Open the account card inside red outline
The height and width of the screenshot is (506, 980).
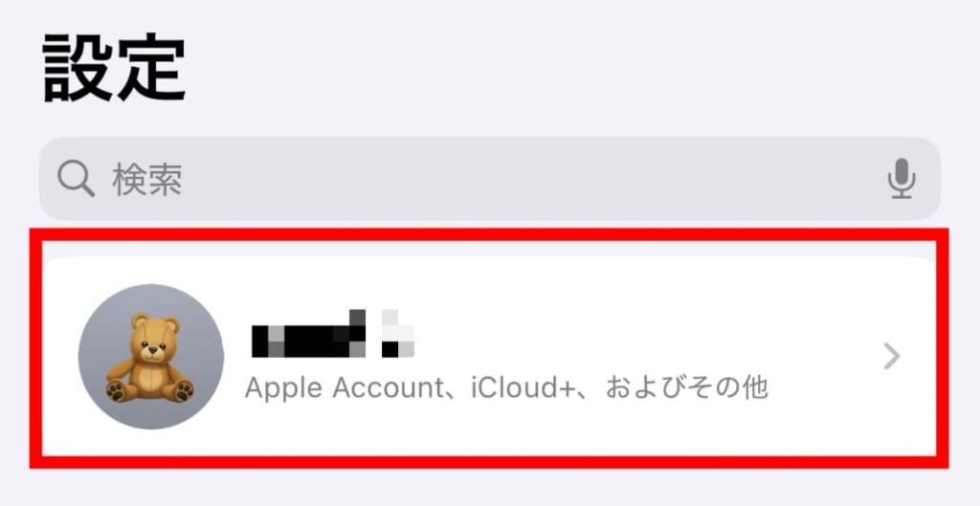[489, 356]
